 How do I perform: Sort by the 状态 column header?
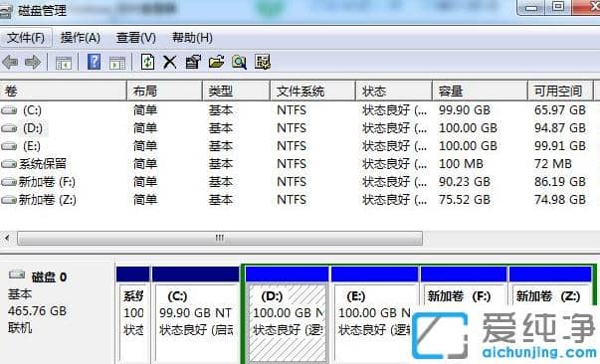click(394, 91)
